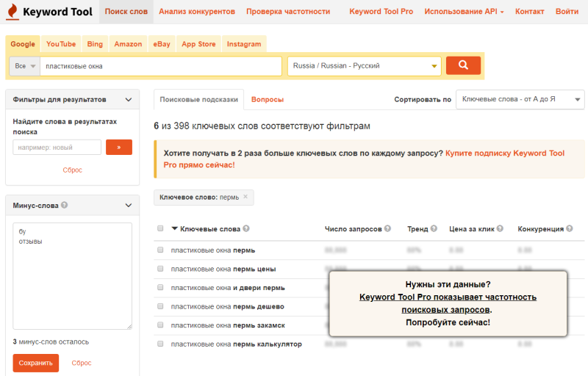Click help icon beside Ключевые слова header
Image resolution: width=588 pixels, height=376 pixels.
[x=246, y=228]
